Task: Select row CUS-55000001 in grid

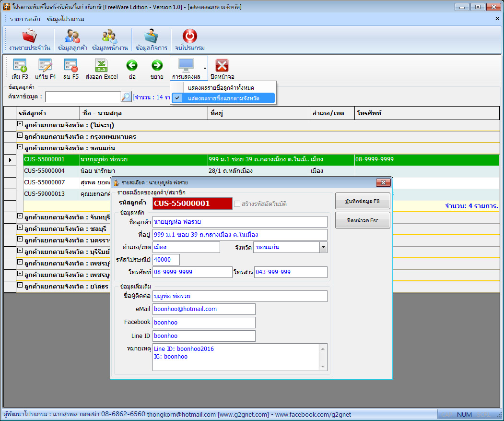Action: 261,159
